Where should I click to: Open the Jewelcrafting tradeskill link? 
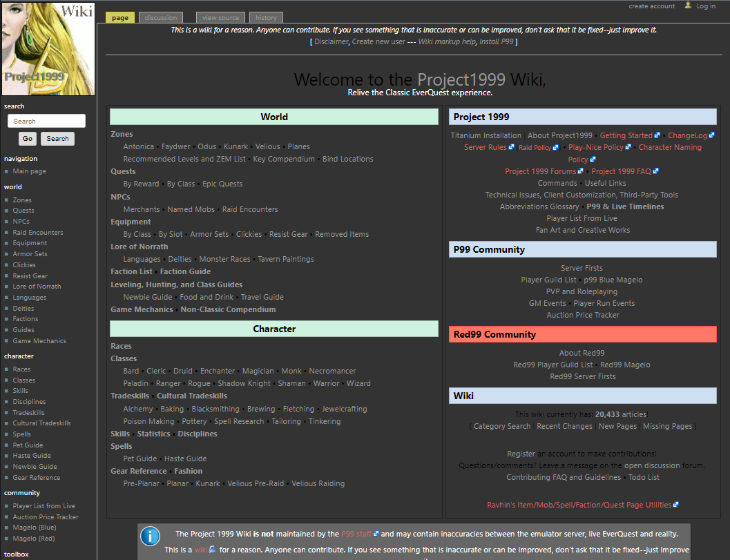(345, 409)
